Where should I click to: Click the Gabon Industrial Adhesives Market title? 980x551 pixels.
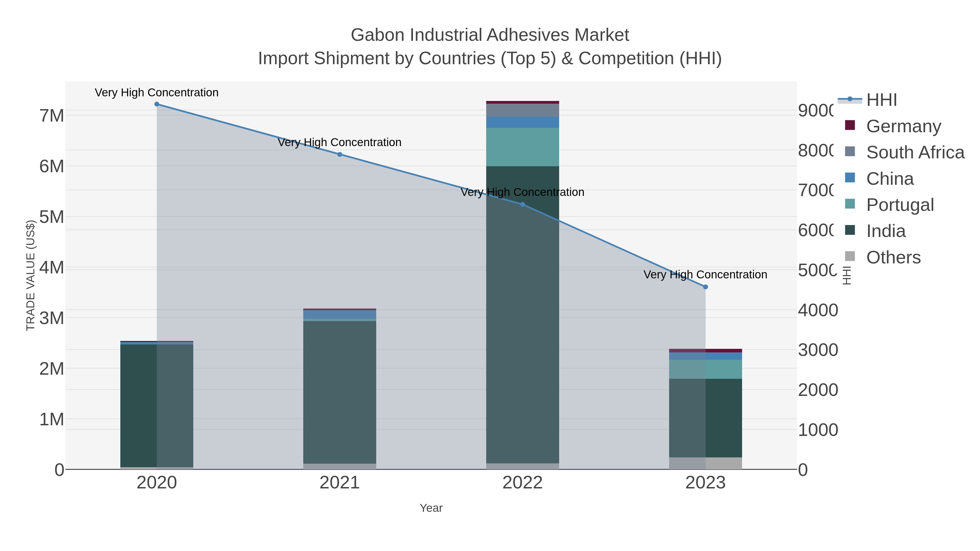[490, 35]
